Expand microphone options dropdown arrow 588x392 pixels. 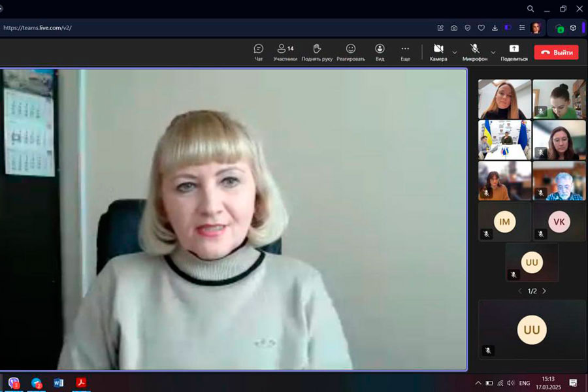pos(493,52)
